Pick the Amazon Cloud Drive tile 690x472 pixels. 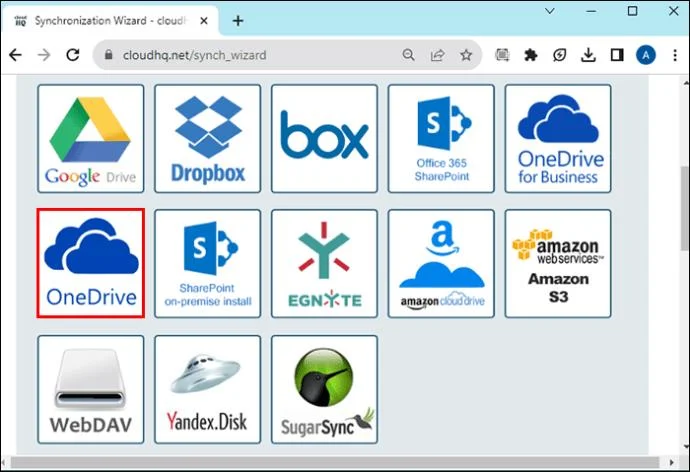point(441,263)
